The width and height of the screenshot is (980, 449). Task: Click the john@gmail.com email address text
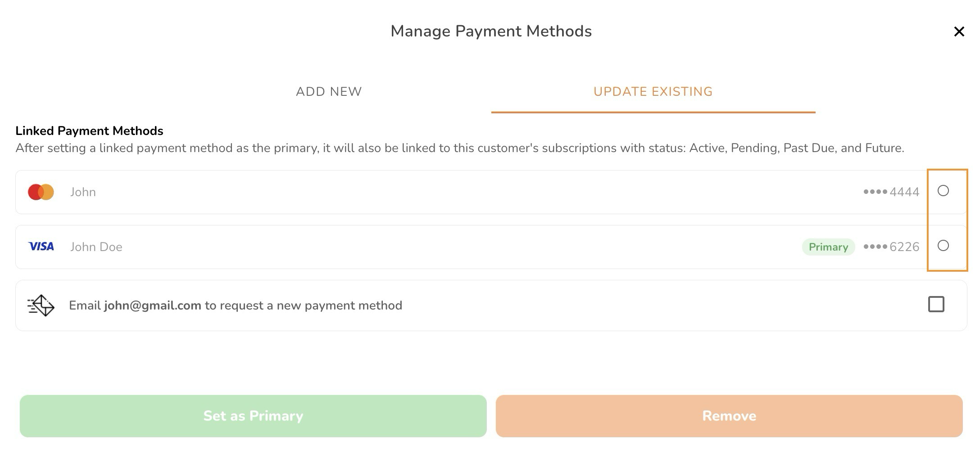[153, 305]
